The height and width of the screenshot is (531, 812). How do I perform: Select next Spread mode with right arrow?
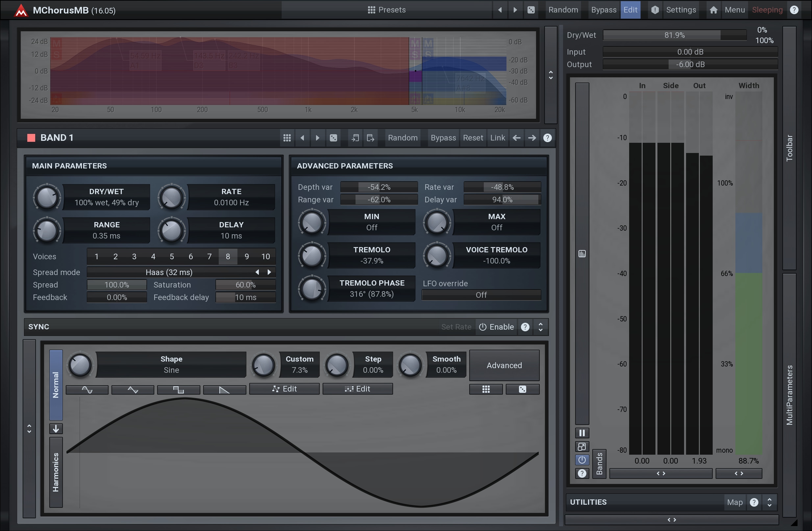[269, 272]
